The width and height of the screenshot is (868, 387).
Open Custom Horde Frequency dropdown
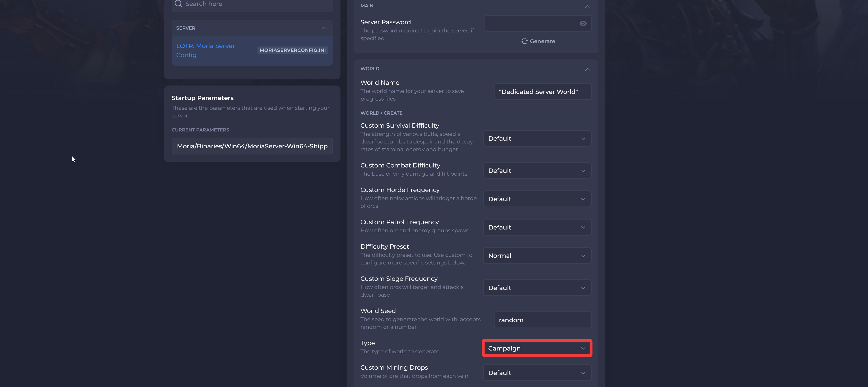[x=537, y=199]
